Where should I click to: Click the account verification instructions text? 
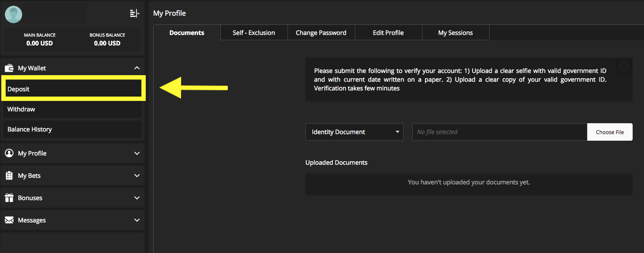(x=460, y=80)
